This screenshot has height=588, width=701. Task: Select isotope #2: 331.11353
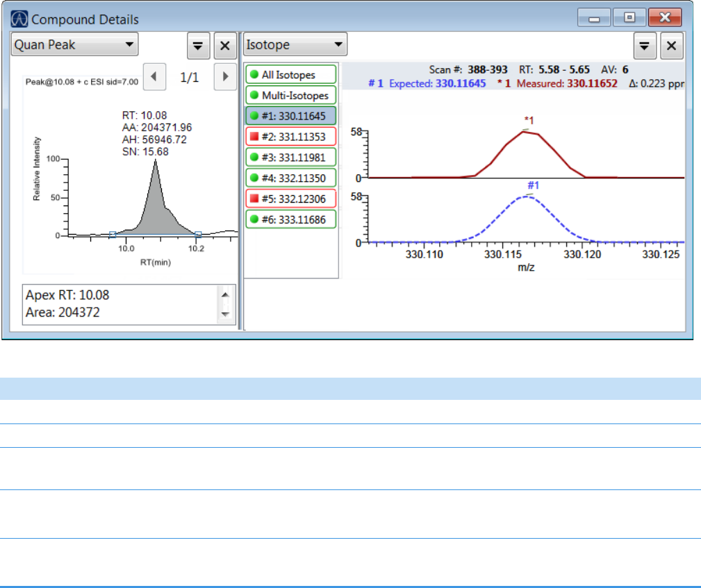coord(290,137)
